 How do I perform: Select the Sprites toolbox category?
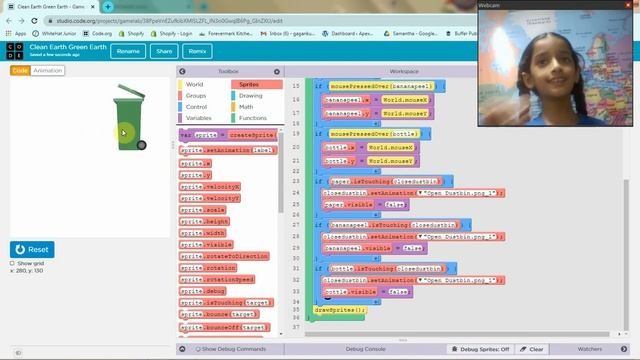pos(257,84)
